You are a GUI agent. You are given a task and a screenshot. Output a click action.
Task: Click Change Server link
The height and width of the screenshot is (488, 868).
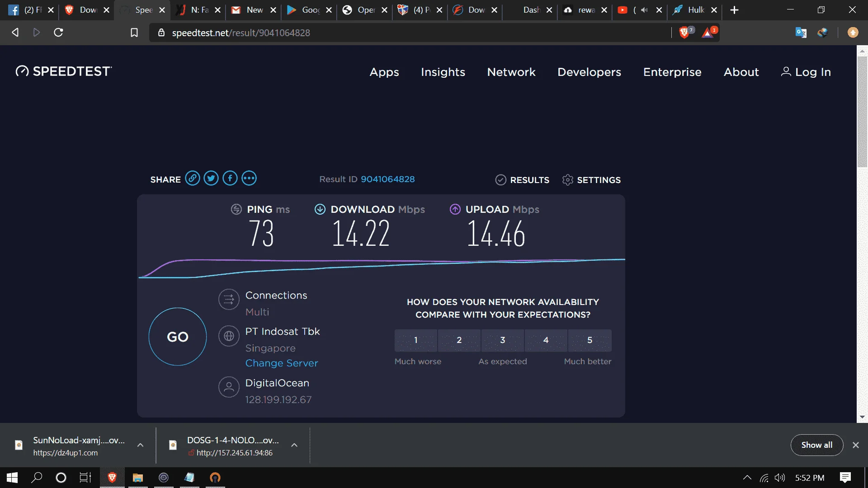pyautogui.click(x=282, y=363)
